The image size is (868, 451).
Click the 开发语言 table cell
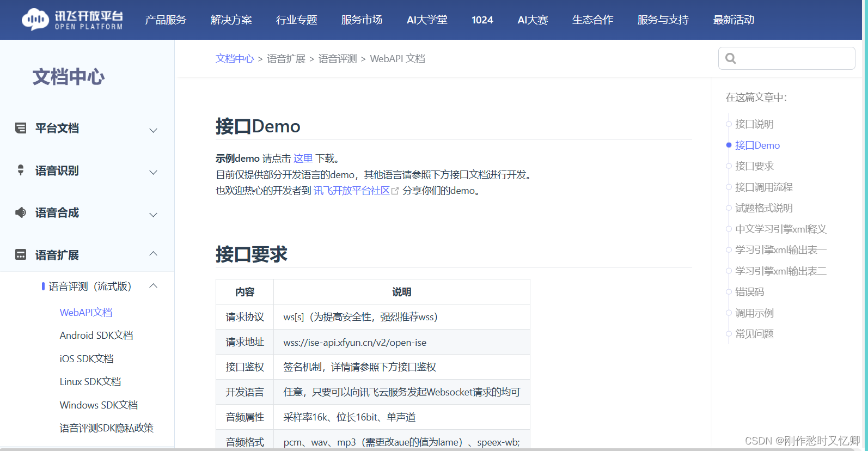(x=245, y=392)
